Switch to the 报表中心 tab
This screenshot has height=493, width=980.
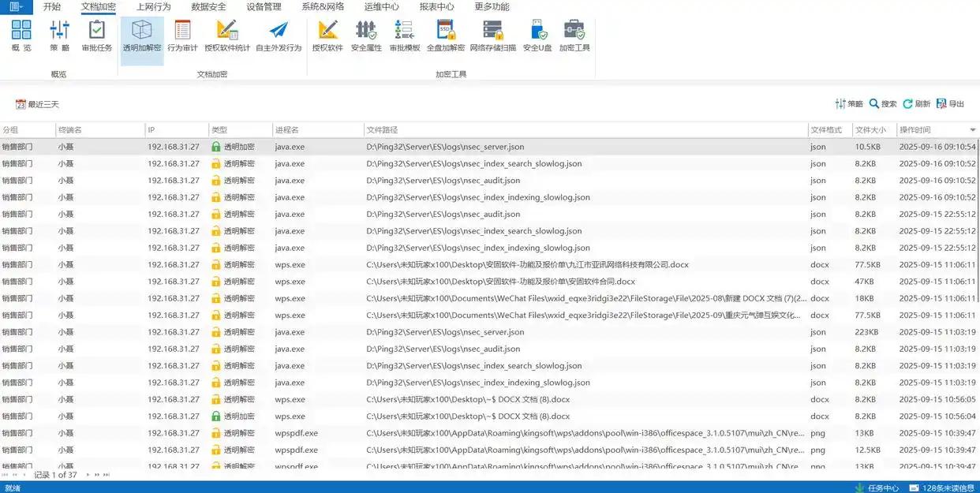click(x=436, y=7)
